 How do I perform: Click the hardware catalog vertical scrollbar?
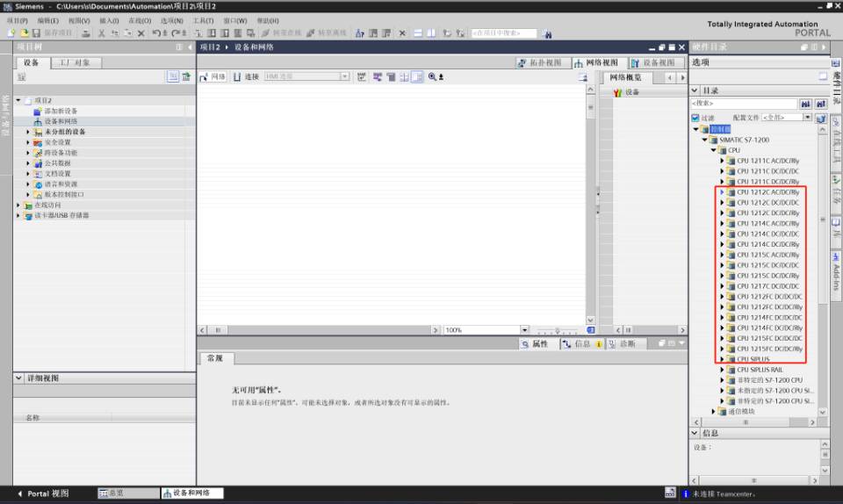tap(823, 270)
